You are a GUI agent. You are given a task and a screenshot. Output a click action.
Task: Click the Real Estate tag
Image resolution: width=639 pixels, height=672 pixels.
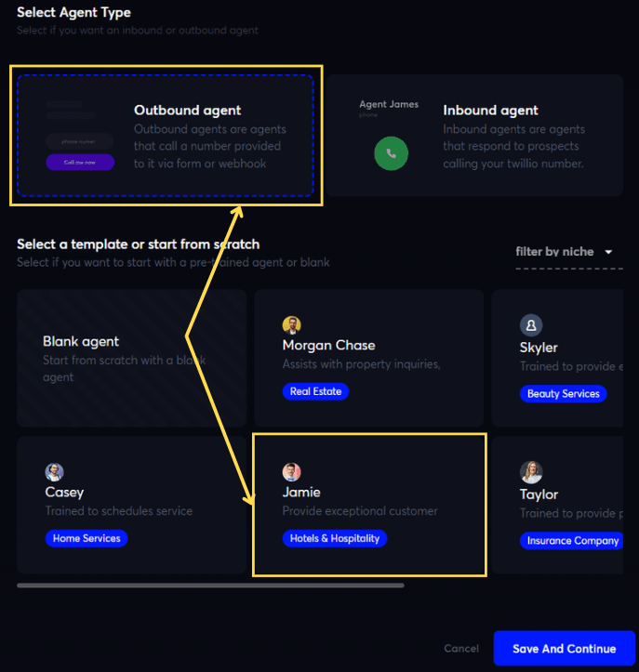coord(315,392)
